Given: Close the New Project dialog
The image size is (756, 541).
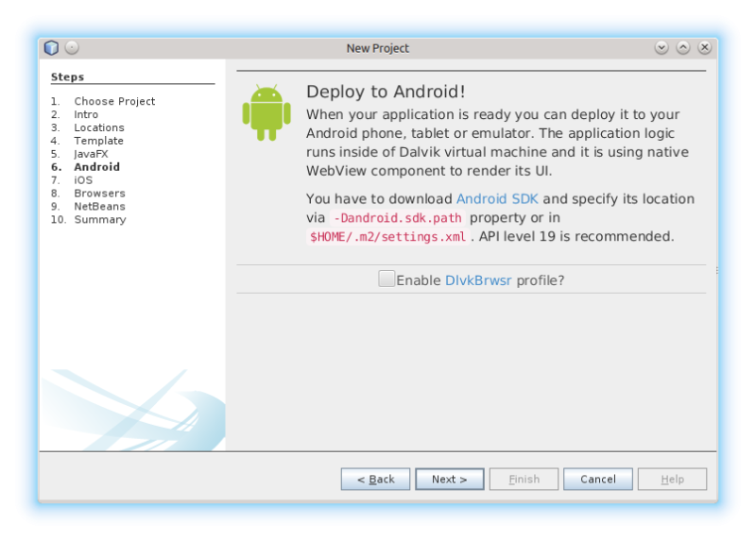Looking at the screenshot, I should [x=704, y=48].
